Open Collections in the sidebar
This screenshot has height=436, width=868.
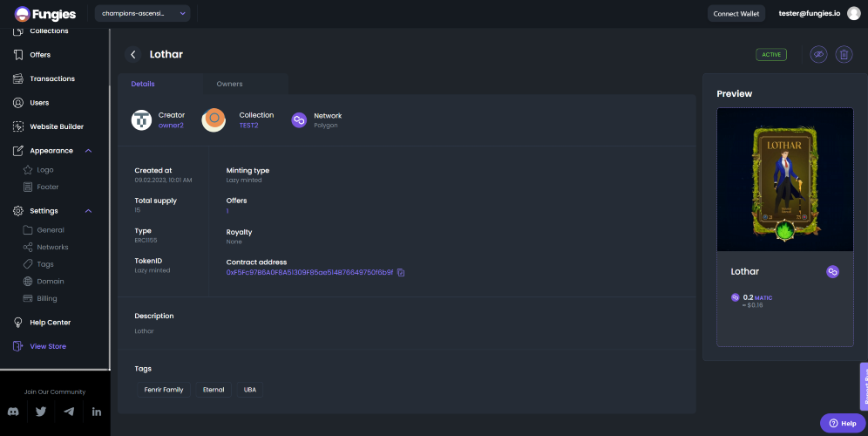(49, 31)
